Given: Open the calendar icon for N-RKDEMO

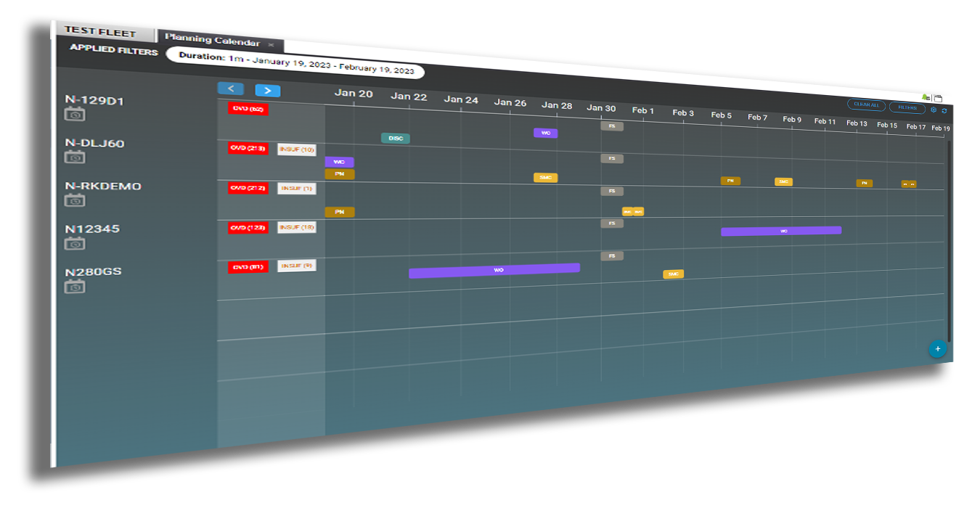Looking at the screenshot, I should click(x=75, y=200).
